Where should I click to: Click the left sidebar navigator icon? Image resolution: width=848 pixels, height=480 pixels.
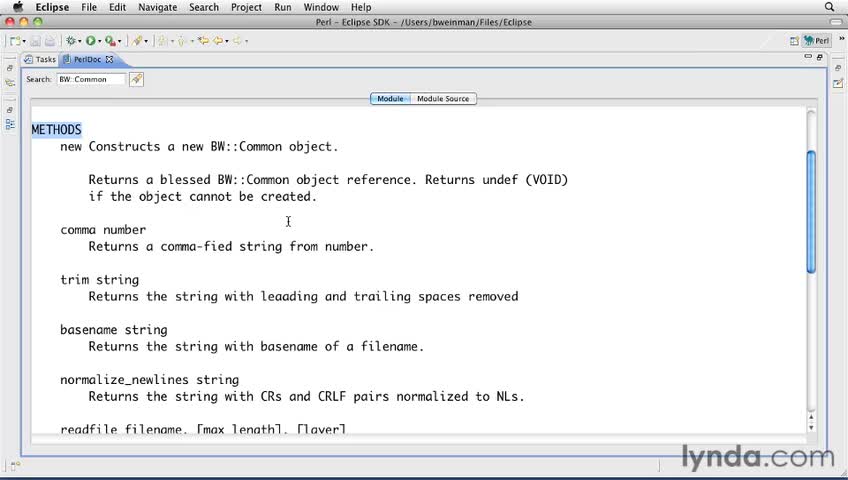10,83
